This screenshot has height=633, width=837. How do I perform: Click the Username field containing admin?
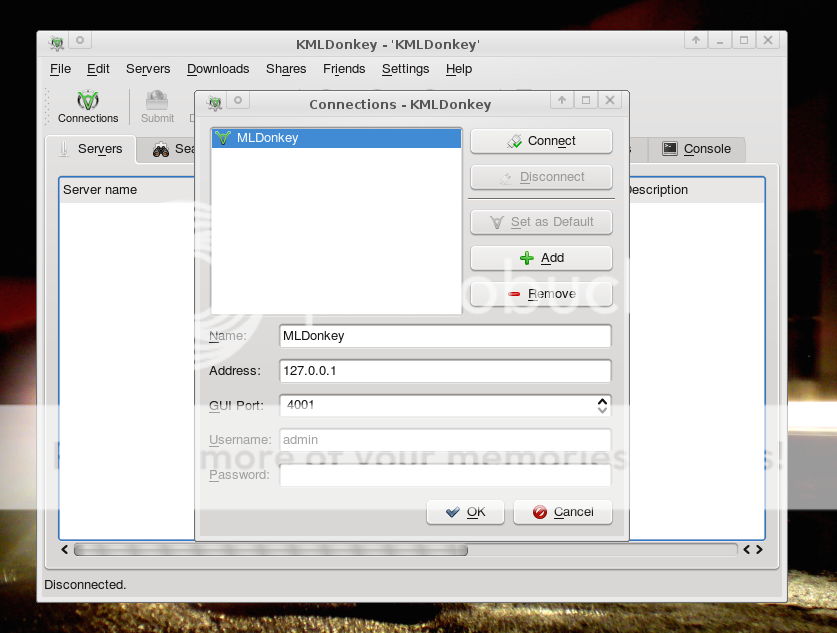445,440
